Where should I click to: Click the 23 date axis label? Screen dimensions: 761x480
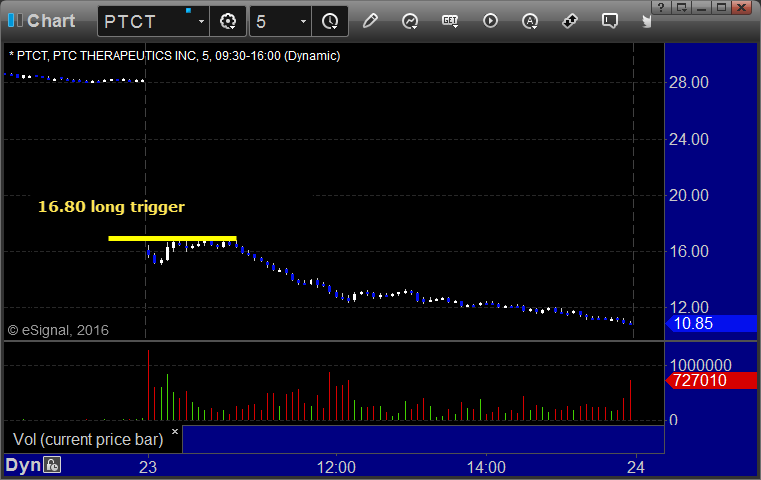(x=148, y=467)
